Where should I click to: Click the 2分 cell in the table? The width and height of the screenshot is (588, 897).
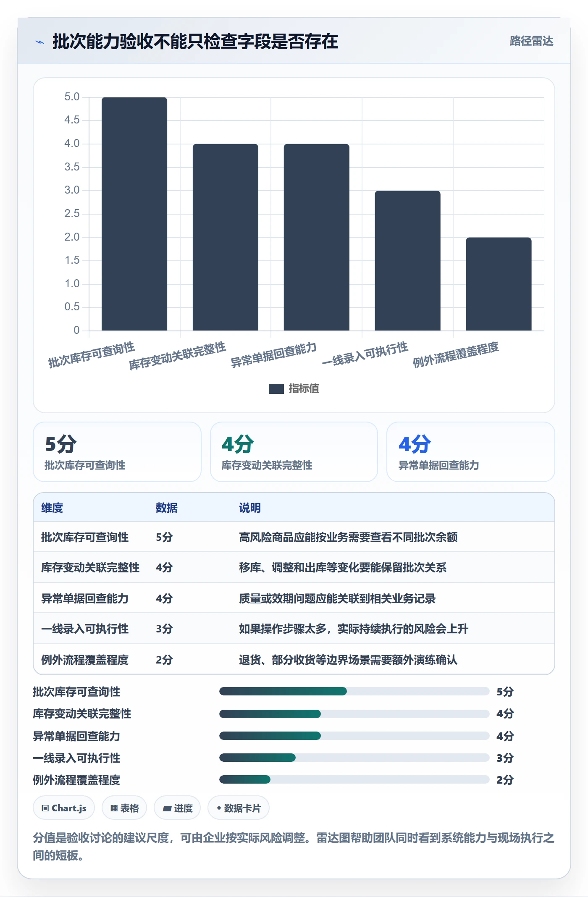click(164, 660)
